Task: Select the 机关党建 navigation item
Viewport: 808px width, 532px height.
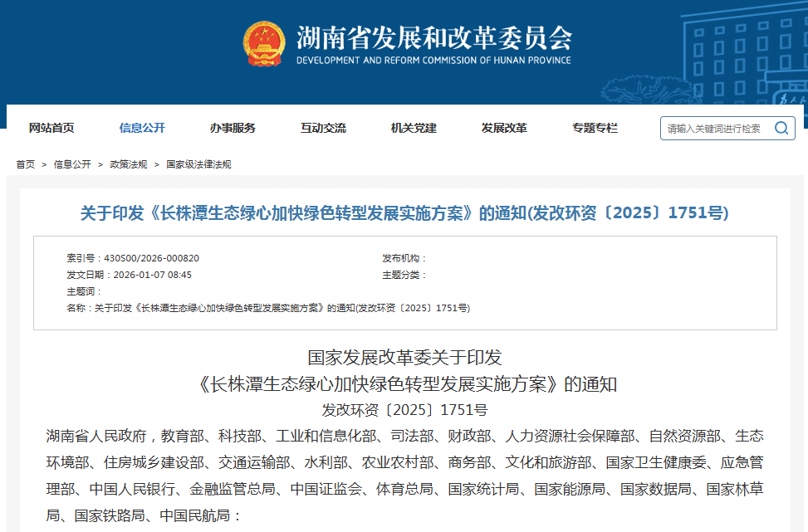Action: 413,128
